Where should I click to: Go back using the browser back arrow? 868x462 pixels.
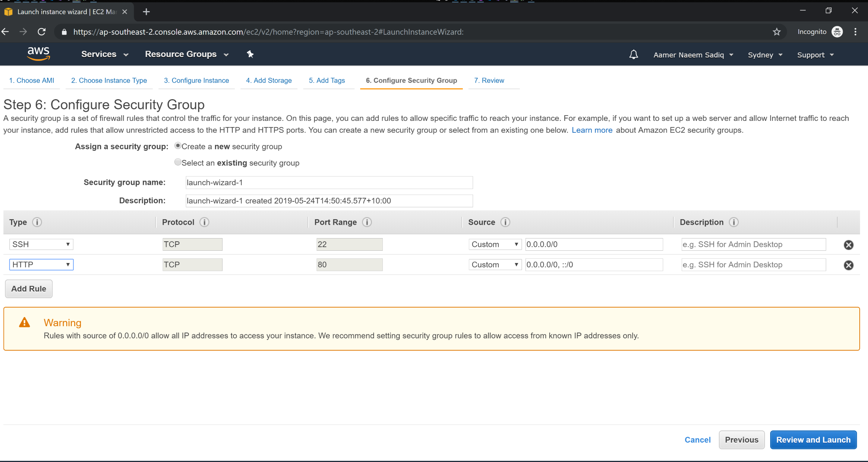click(x=5, y=32)
